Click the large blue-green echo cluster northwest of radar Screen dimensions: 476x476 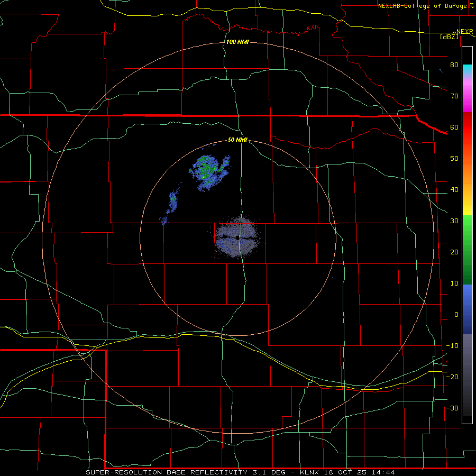pyautogui.click(x=209, y=172)
